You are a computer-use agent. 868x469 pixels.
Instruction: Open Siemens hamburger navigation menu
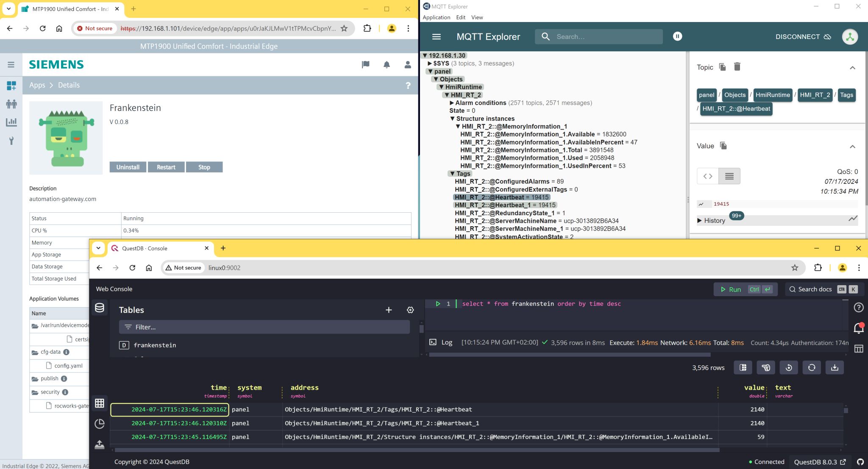11,65
